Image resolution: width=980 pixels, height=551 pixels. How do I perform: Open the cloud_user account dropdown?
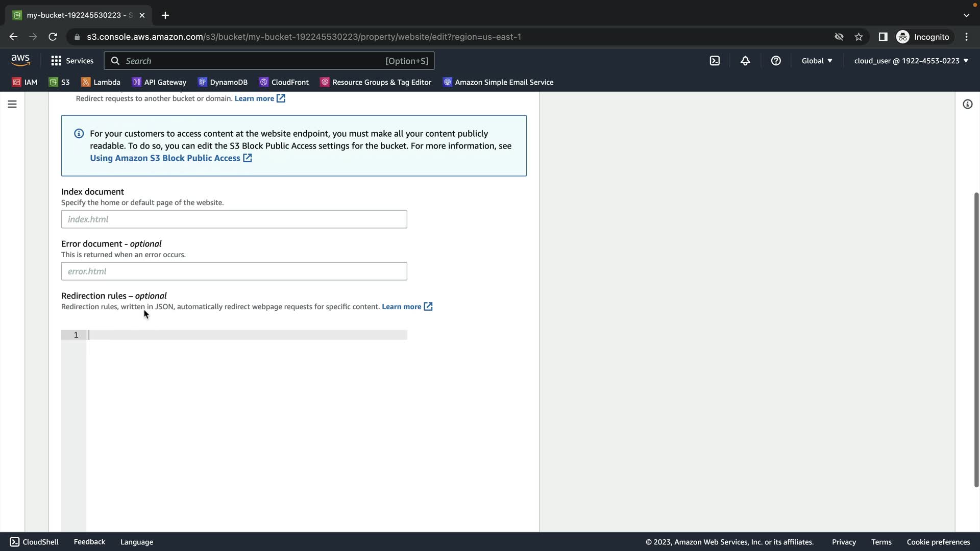click(911, 61)
